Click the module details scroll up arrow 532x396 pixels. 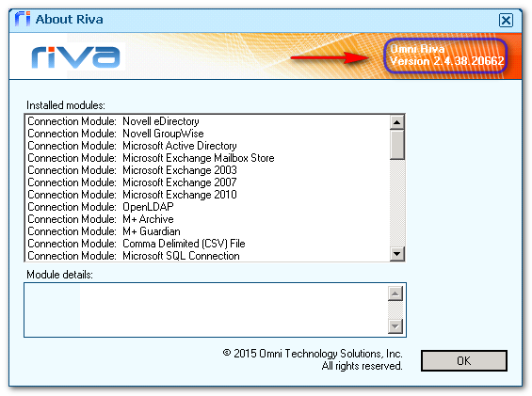tap(395, 293)
